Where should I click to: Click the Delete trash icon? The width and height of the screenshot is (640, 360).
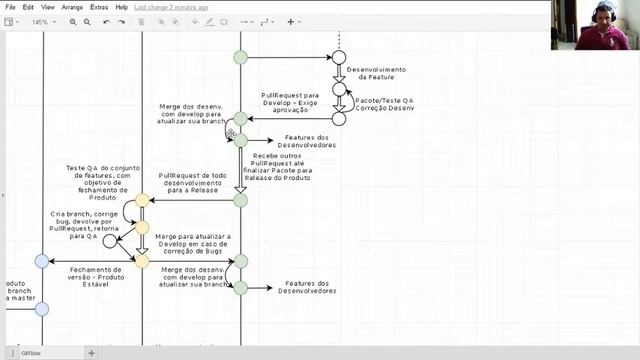[141, 22]
